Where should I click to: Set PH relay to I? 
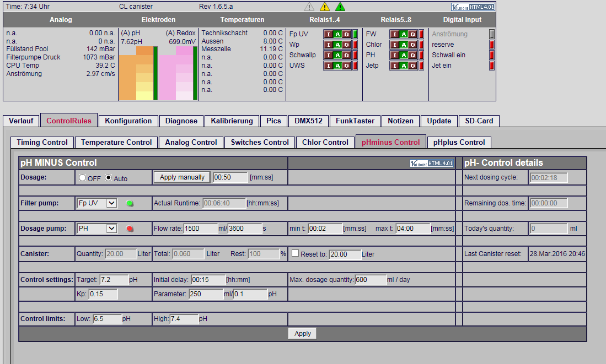[x=395, y=55]
